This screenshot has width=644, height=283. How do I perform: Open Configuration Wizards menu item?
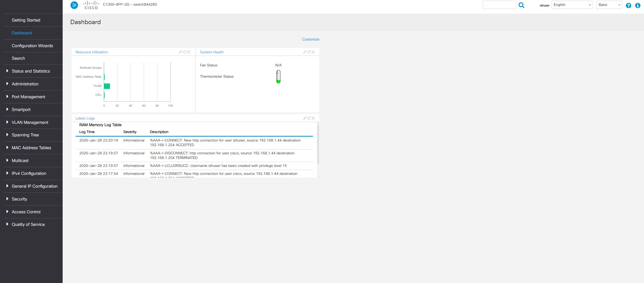tap(32, 46)
